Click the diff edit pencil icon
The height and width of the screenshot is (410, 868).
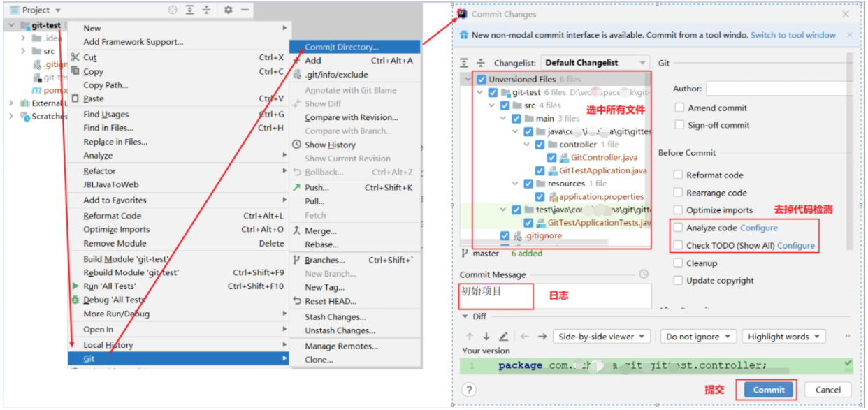(503, 336)
